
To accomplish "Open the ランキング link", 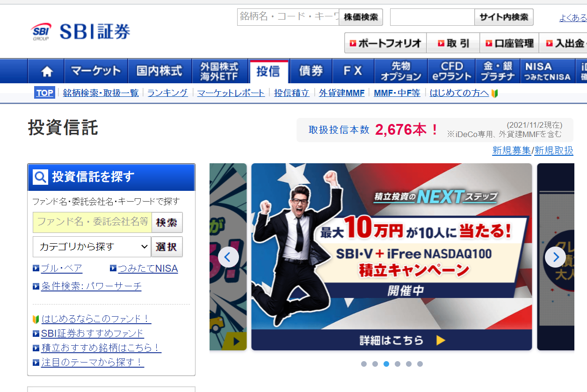I will pyautogui.click(x=167, y=93).
